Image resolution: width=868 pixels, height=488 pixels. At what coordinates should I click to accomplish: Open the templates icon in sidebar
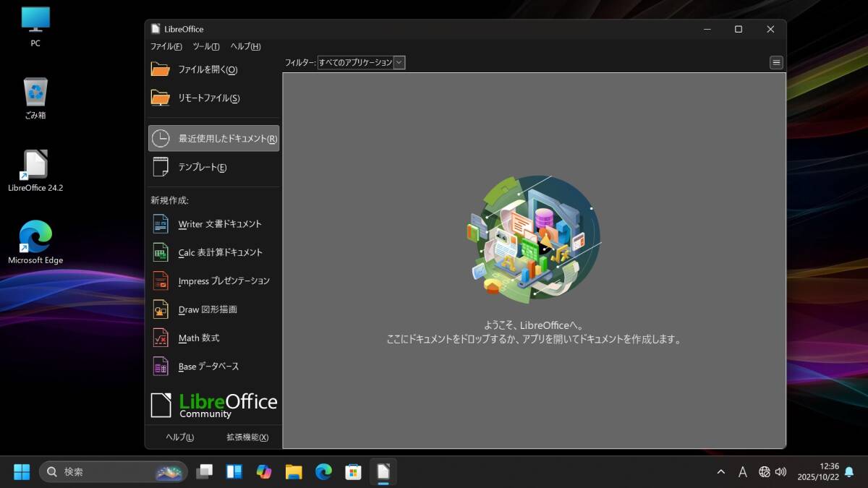[160, 167]
